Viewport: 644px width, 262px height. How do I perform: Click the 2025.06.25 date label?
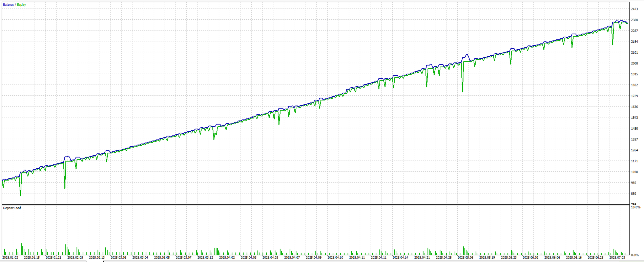click(x=596, y=258)
